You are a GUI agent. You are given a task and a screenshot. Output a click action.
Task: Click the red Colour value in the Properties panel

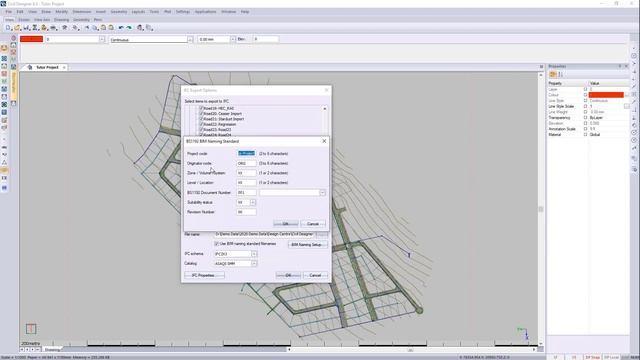point(606,95)
